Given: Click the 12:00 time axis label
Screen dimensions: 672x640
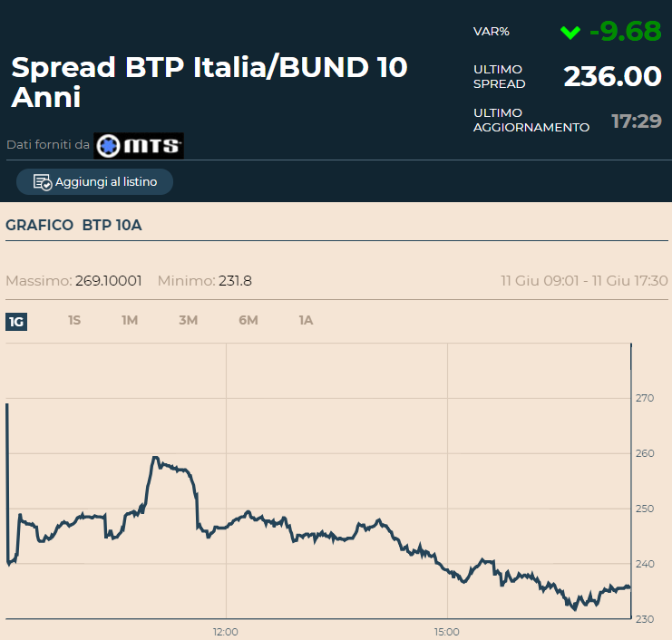Looking at the screenshot, I should [225, 632].
